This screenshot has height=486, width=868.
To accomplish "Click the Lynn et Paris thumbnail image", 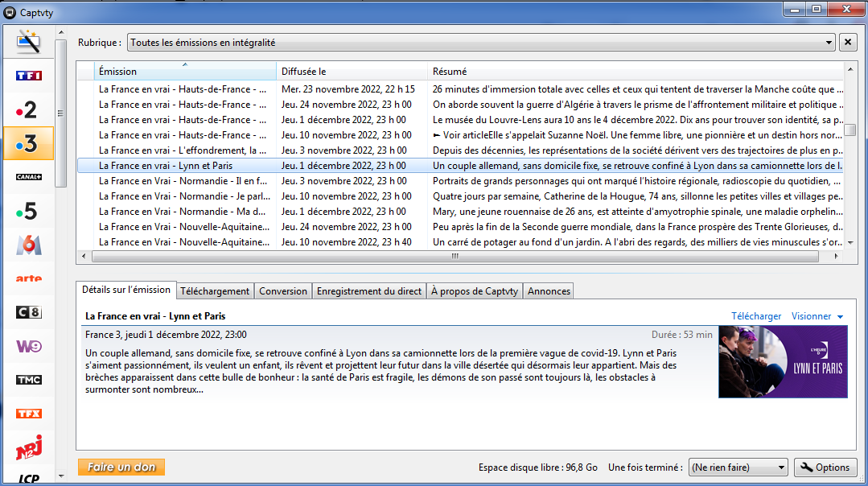I will point(783,362).
